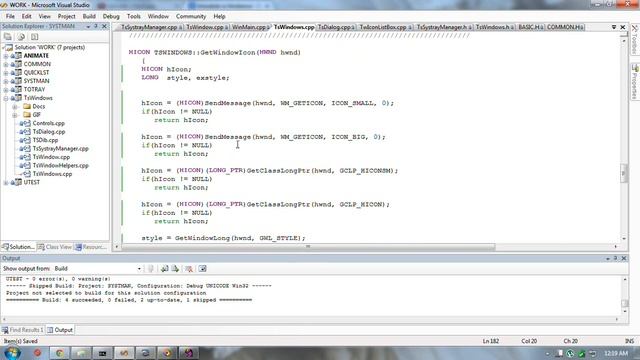640x360 pixels.
Task: Open the Help menu
Action: coord(219,16)
